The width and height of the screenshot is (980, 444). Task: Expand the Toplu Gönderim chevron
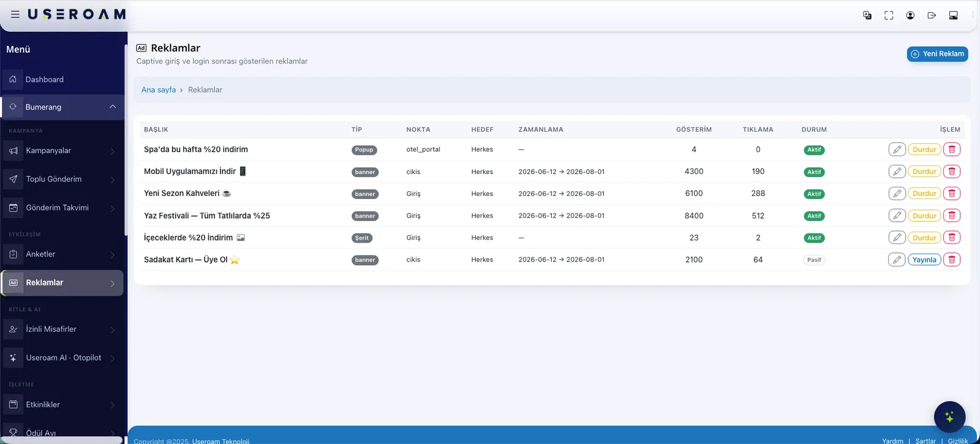[x=113, y=180]
